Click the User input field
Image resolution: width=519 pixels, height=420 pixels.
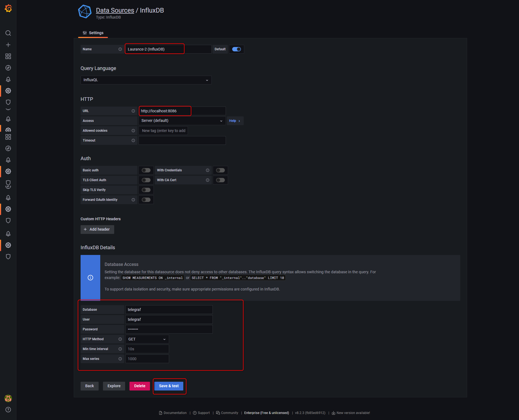(169, 319)
